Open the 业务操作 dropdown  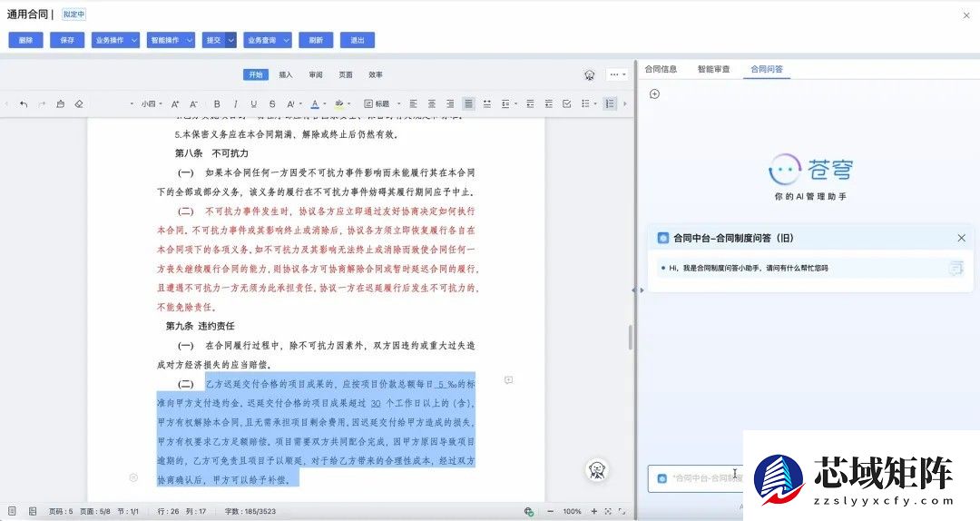click(115, 40)
